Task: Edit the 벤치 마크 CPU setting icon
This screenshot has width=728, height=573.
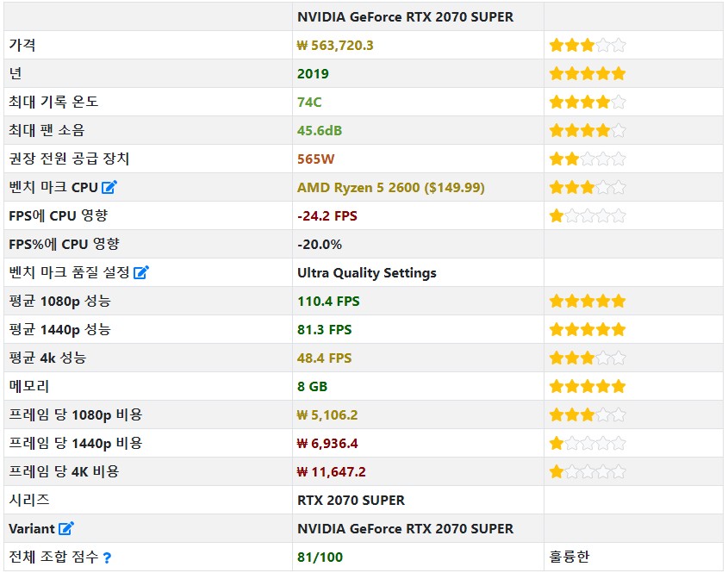Action: 109,187
